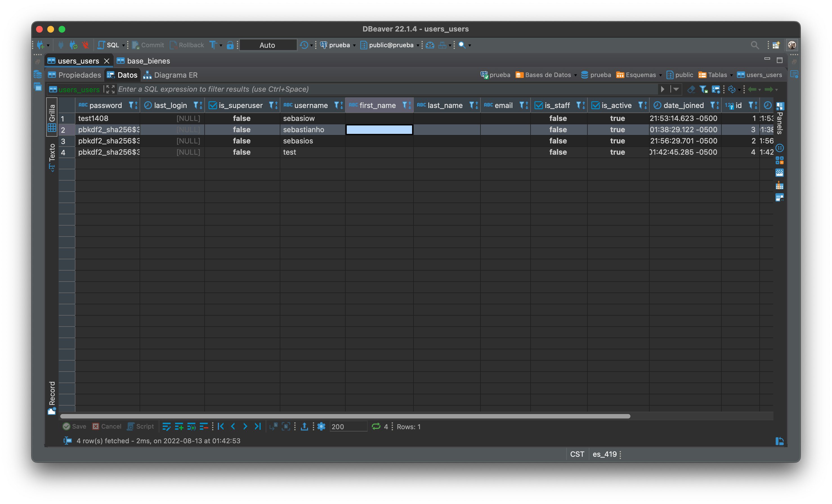Screen dimensions: 832x504
Task: Open result set settings gear icon
Action: (321, 426)
